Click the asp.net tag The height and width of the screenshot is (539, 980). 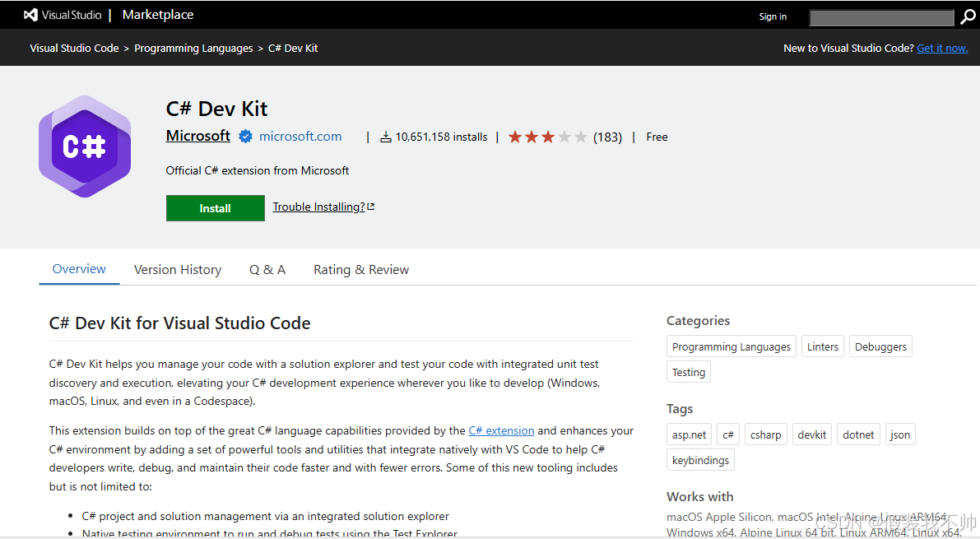pos(690,434)
